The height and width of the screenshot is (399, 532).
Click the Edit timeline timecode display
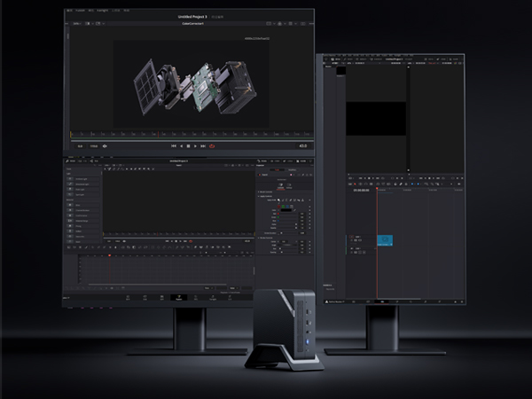click(362, 190)
